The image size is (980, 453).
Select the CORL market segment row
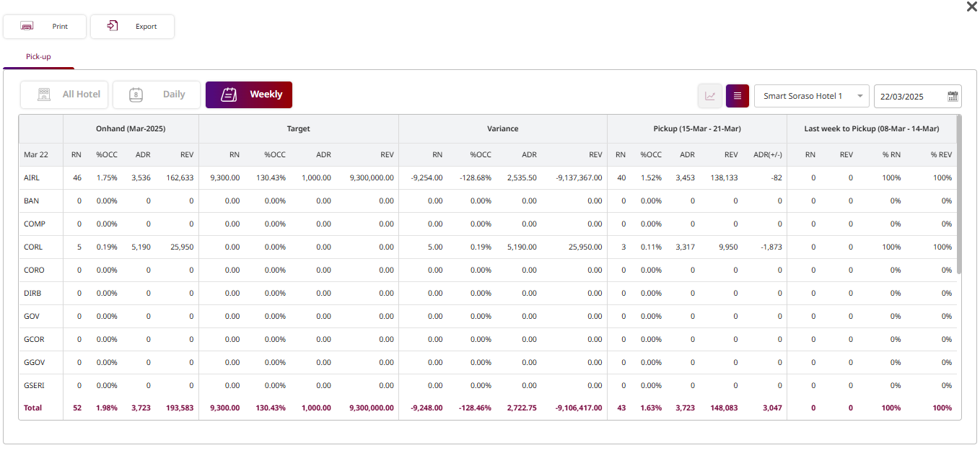point(33,247)
